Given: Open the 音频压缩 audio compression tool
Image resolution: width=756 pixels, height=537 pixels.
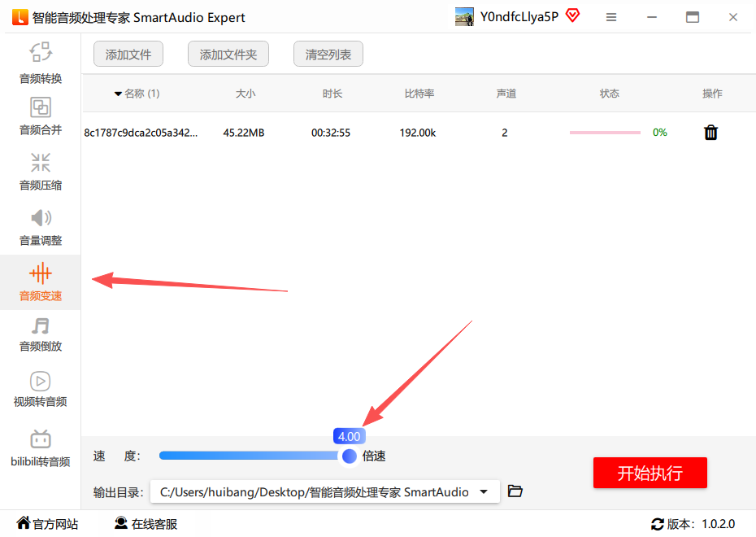Looking at the screenshot, I should [41, 171].
